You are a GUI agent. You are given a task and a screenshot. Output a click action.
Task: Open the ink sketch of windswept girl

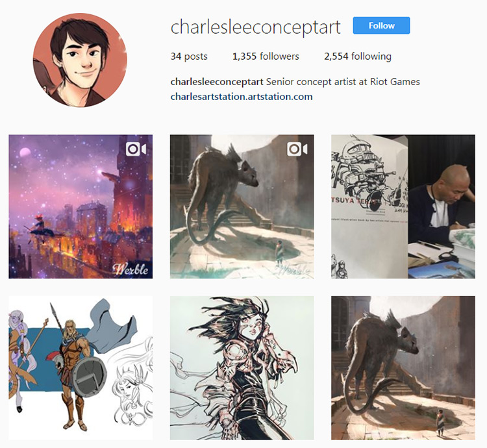pos(242,368)
